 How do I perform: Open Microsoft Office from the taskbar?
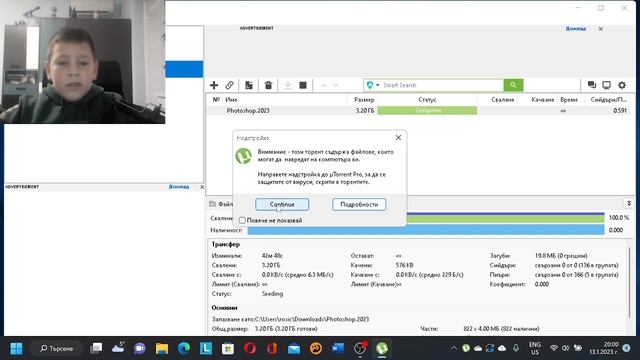point(272,348)
